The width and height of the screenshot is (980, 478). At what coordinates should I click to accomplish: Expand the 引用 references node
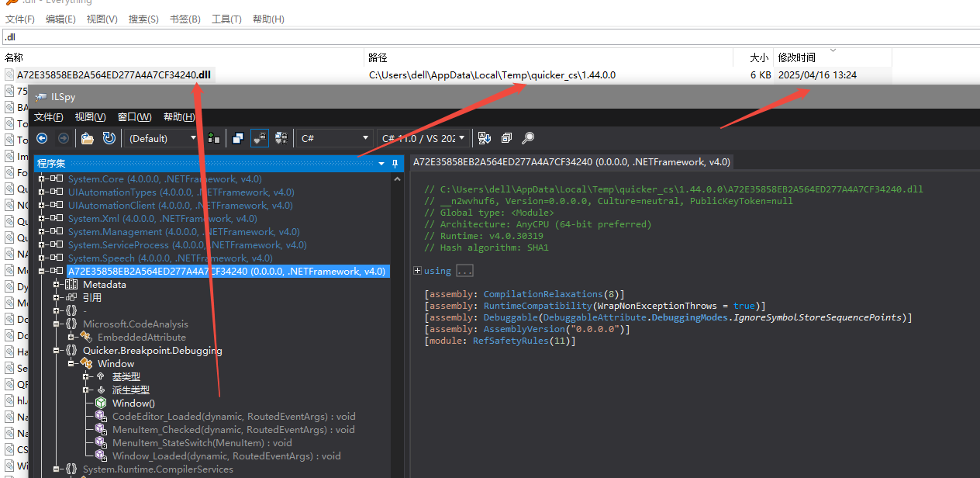point(57,298)
